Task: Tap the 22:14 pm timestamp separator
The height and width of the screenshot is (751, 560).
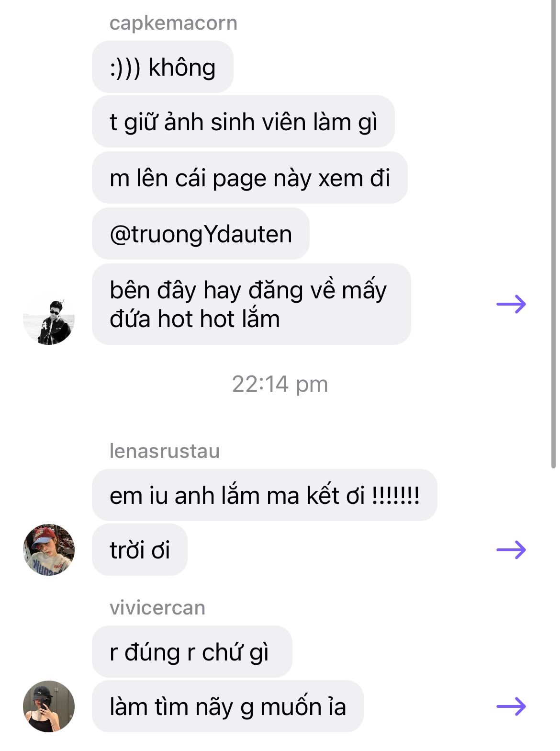Action: (x=280, y=384)
